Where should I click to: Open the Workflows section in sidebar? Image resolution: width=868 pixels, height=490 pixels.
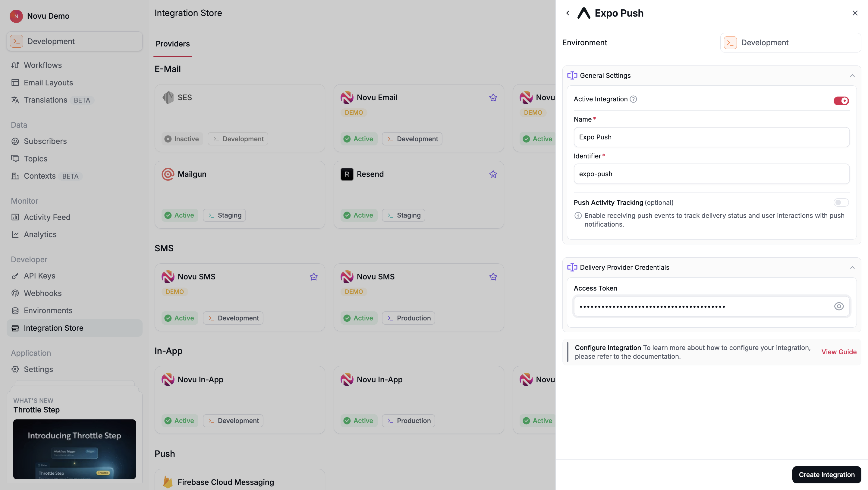(43, 65)
